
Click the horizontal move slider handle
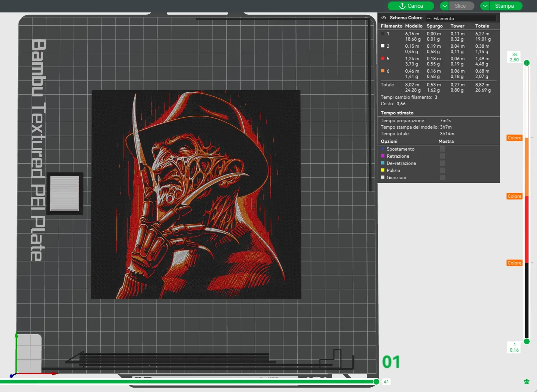point(376,382)
